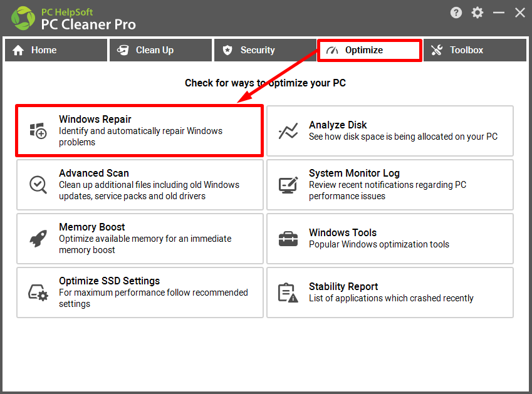Click 'Review recent notifications regarding PC' text

(387, 185)
